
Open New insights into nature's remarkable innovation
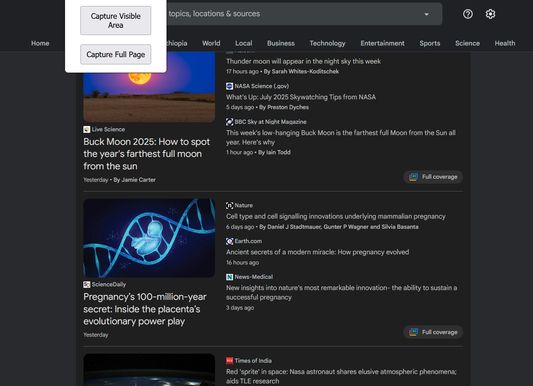coord(341,292)
